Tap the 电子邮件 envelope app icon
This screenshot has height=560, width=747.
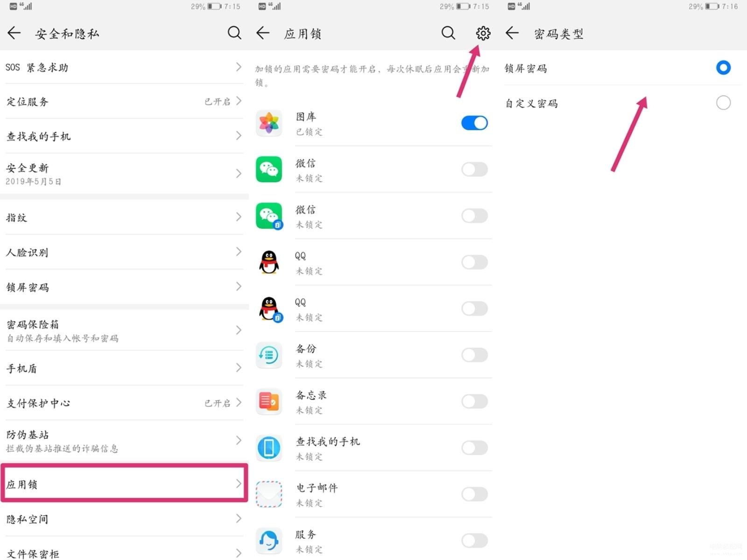point(269,494)
